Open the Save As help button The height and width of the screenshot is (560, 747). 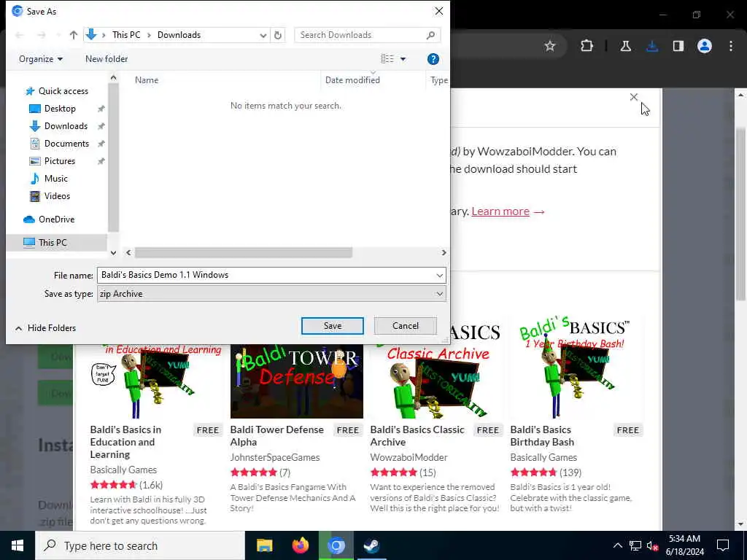tap(433, 59)
